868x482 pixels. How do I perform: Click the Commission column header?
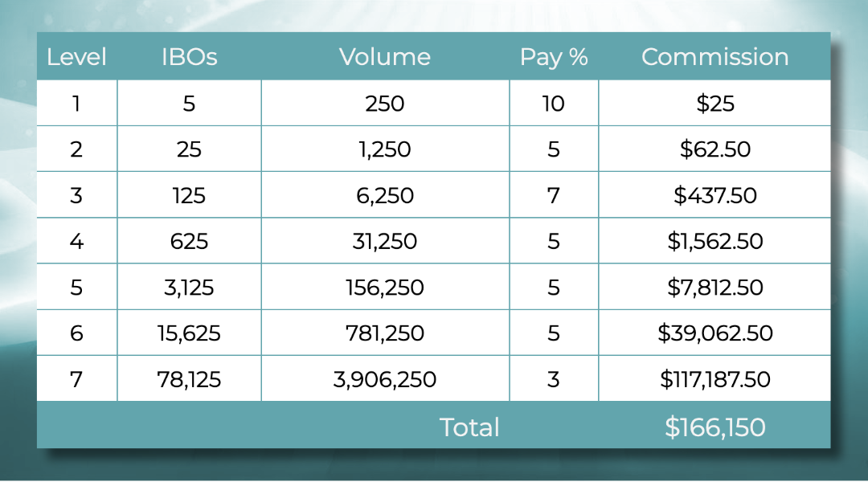coord(714,57)
